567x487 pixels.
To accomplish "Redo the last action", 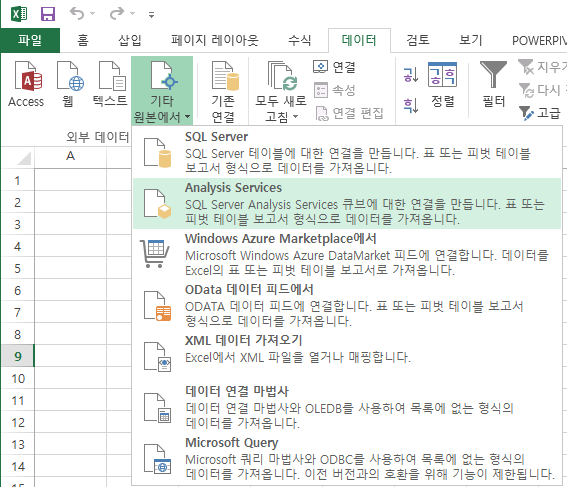I will point(117,14).
